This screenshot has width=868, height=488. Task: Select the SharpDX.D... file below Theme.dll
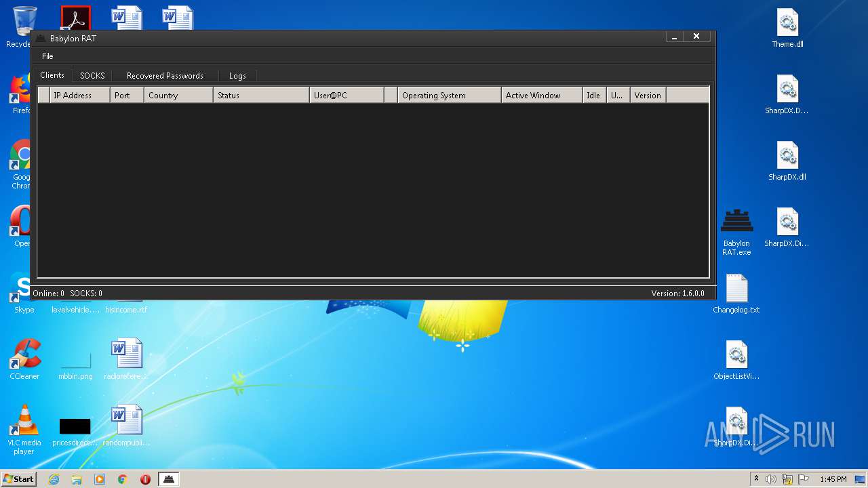tap(787, 95)
